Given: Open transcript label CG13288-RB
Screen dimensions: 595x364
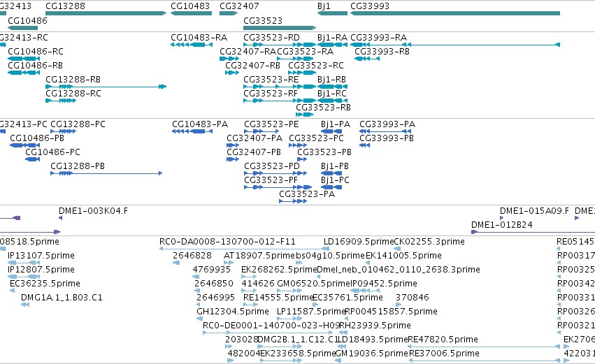Looking at the screenshot, I should point(73,80).
